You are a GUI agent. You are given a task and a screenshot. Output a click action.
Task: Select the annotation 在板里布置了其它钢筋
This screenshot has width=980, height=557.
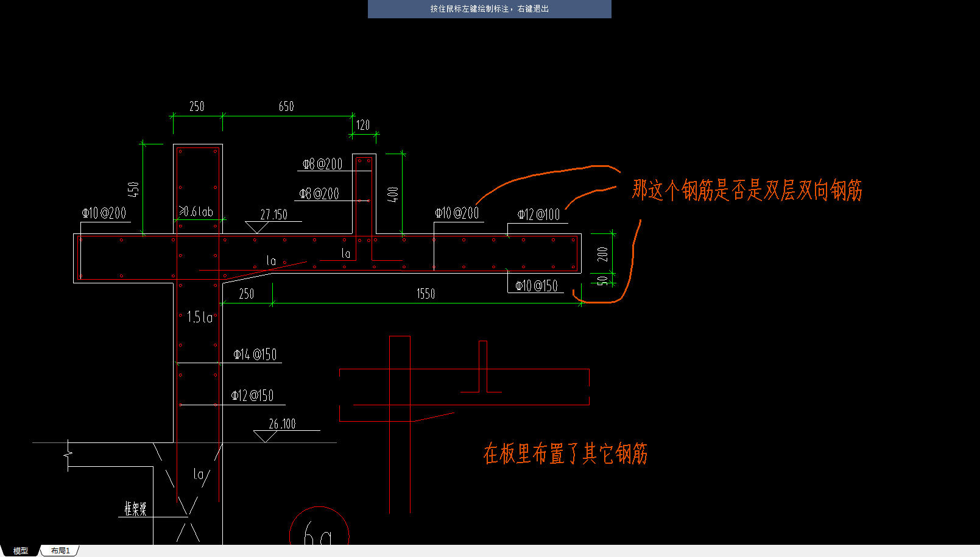click(x=565, y=453)
